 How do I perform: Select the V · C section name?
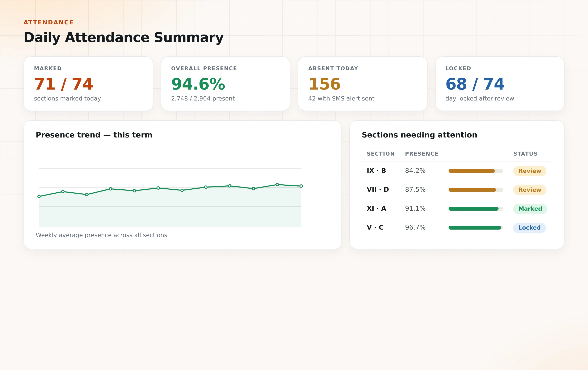click(375, 227)
